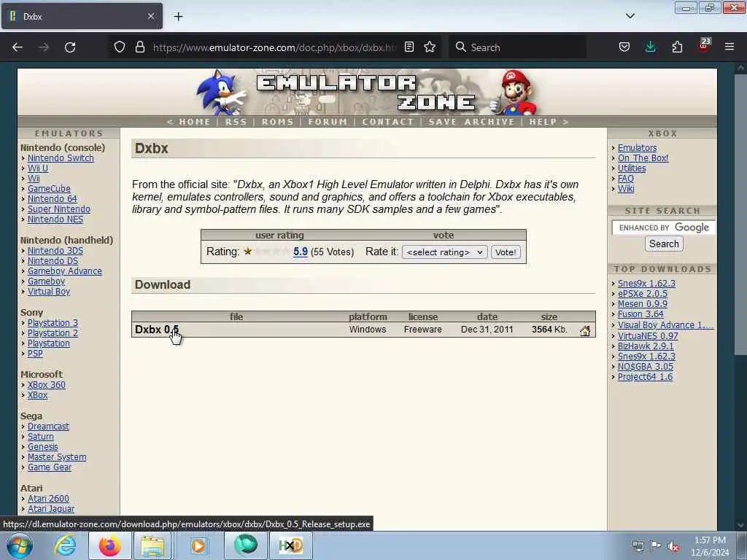Open the ROMS navigation item
747x560 pixels.
pyautogui.click(x=278, y=122)
